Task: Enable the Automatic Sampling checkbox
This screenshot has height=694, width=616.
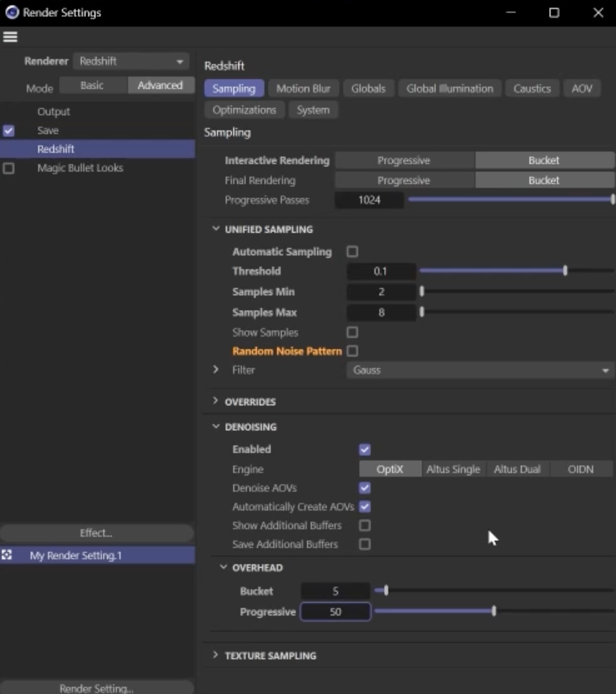Action: (x=353, y=252)
